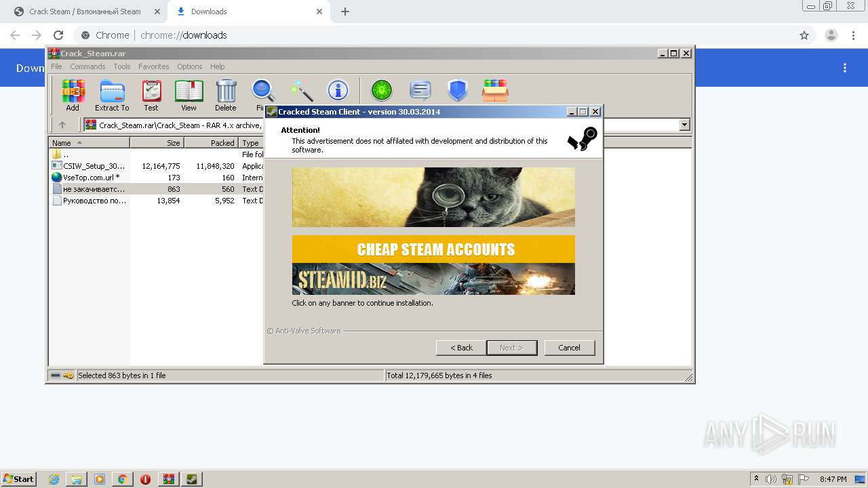Image resolution: width=868 pixels, height=488 pixels.
Task: Switch to Chrome in taskbar
Action: tap(122, 479)
